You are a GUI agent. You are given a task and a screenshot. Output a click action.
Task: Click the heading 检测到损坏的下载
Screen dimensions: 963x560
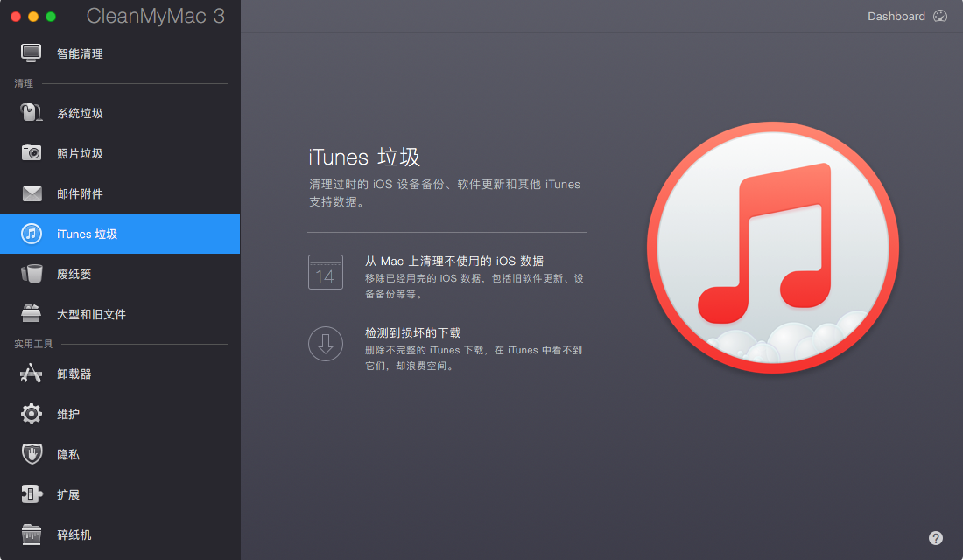412,332
